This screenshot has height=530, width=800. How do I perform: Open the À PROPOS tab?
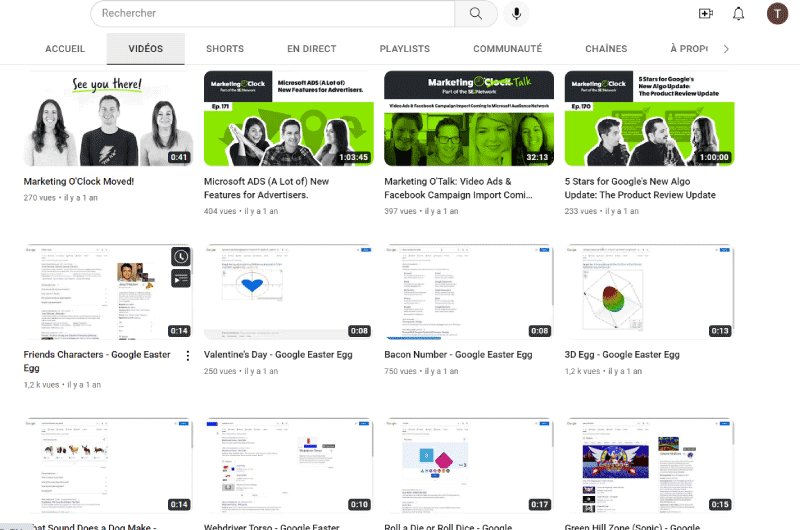(689, 49)
